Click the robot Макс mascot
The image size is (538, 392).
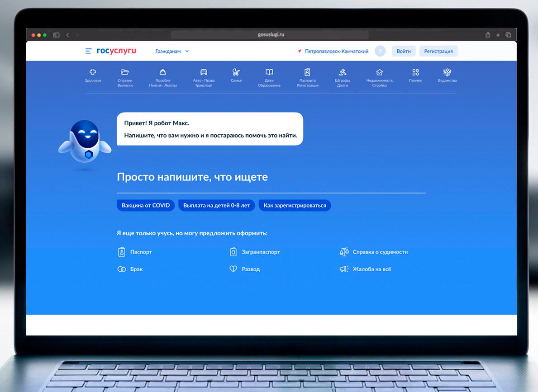[x=85, y=142]
